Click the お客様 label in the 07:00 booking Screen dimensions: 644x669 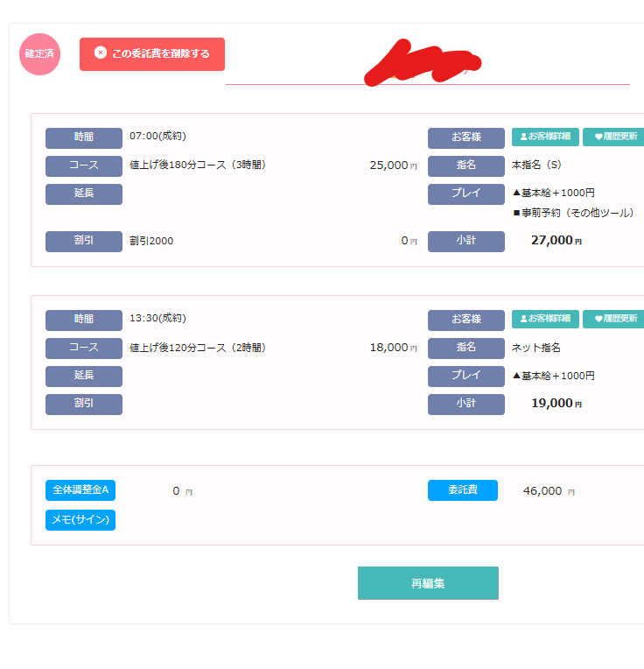point(466,137)
